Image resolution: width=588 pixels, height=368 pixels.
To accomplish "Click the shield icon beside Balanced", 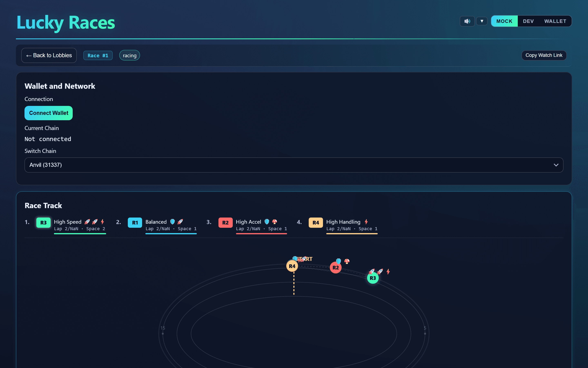I will 173,222.
